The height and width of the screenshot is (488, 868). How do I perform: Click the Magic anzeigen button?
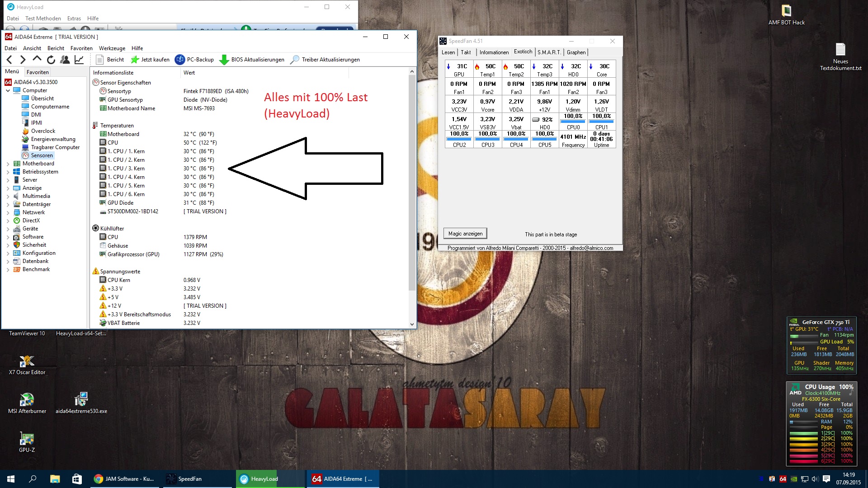click(465, 234)
